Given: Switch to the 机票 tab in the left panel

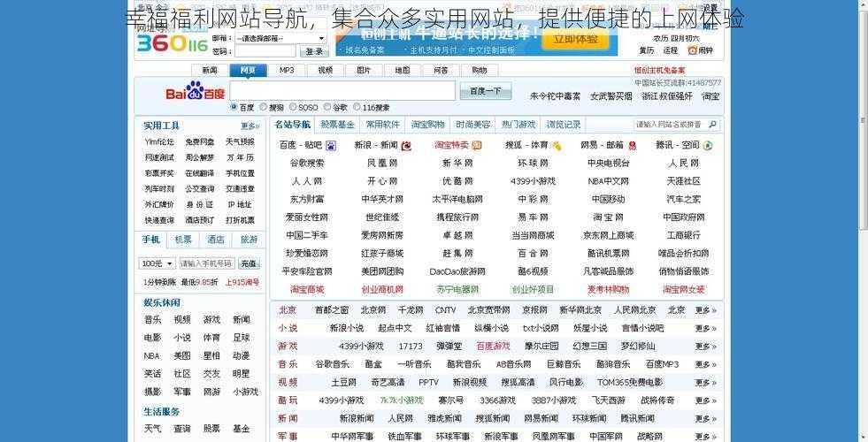Looking at the screenshot, I should pyautogui.click(x=183, y=240).
